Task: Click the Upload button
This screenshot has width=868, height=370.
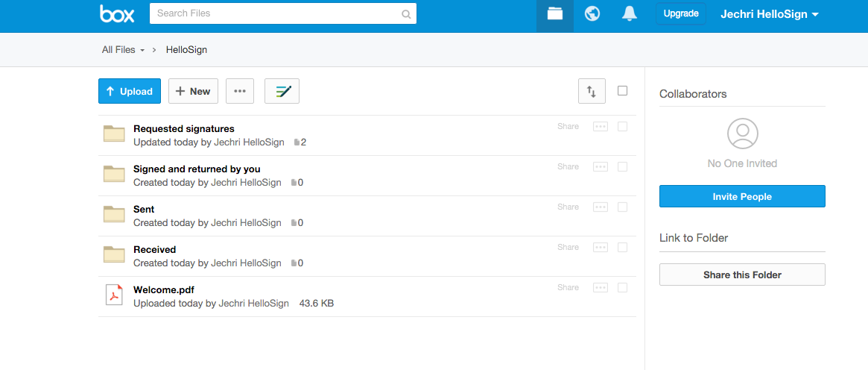Action: tap(130, 91)
